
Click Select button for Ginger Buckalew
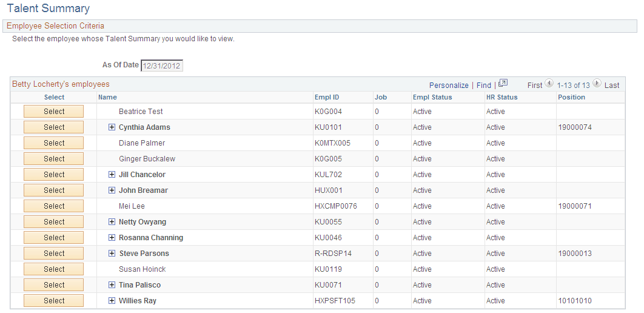point(54,158)
